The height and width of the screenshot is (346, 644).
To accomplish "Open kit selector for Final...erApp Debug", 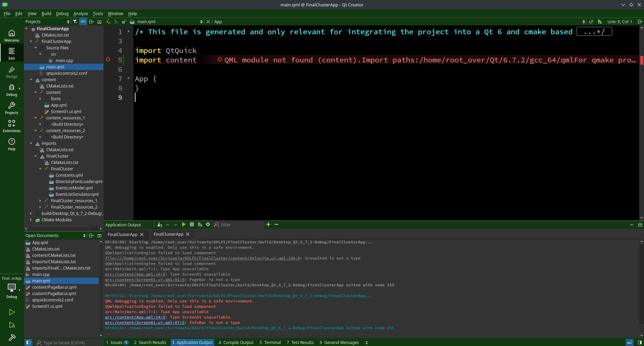I will pos(12,288).
